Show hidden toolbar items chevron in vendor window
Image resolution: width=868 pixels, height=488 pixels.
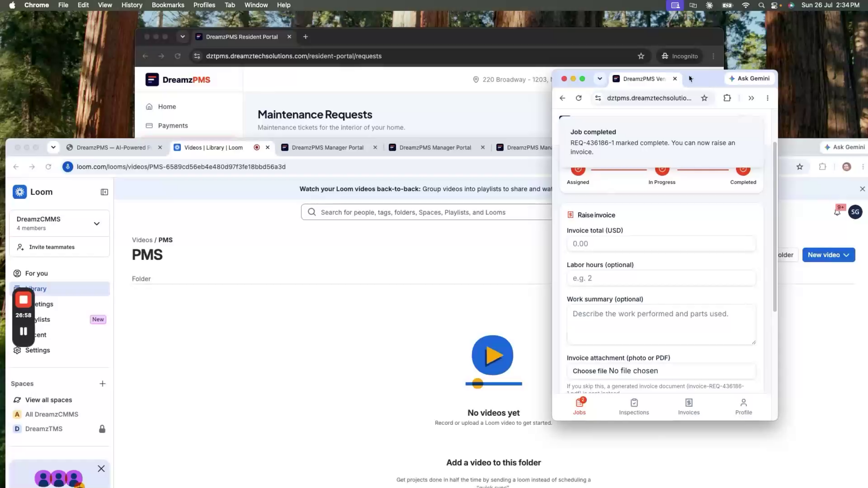tap(751, 98)
